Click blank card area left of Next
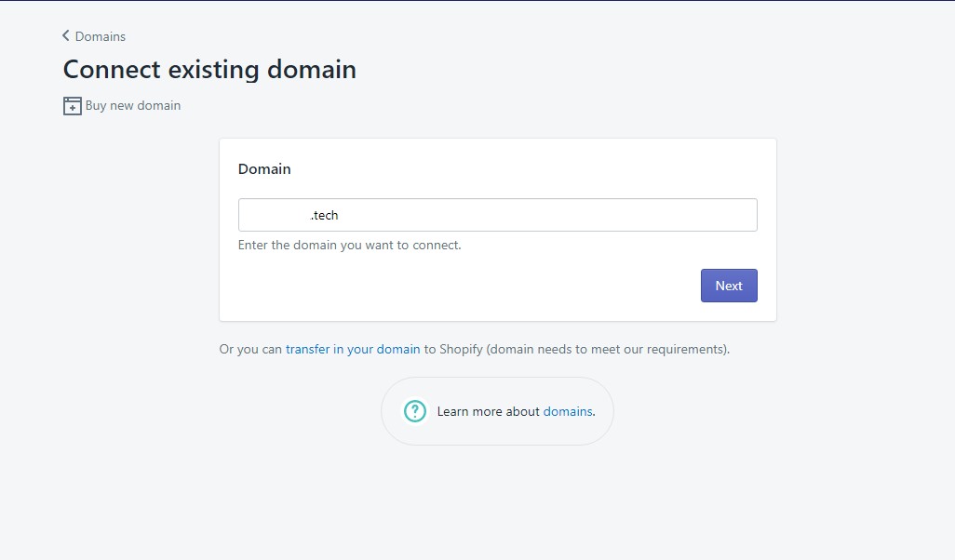Screen dimensions: 955x560 pos(465,286)
